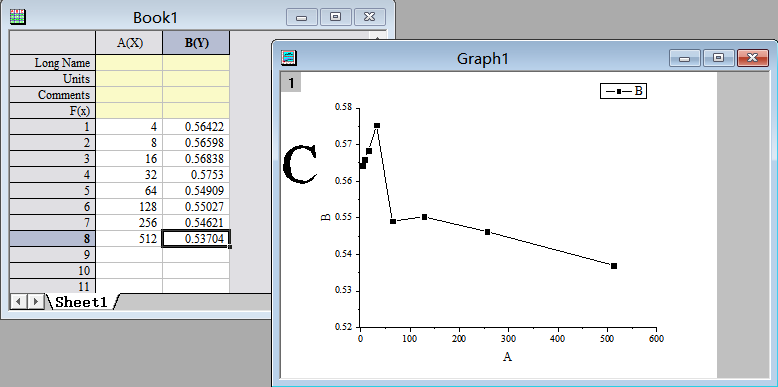Click the legend B in Graph1
The width and height of the screenshot is (778, 387).
pyautogui.click(x=624, y=91)
